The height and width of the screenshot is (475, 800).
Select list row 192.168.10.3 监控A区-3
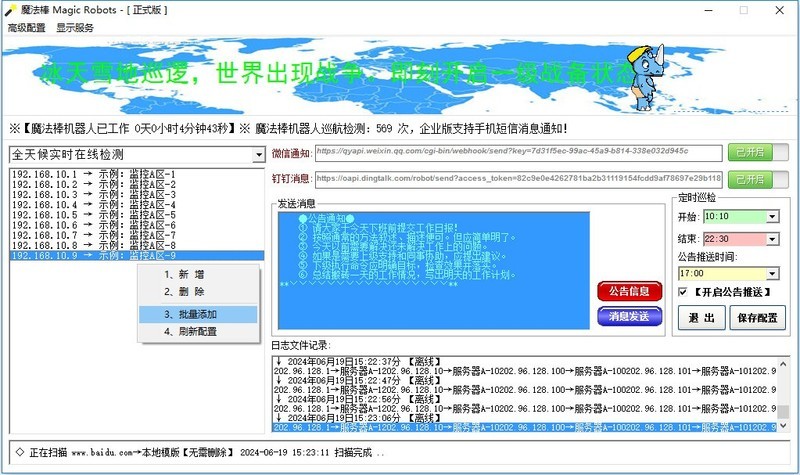(137, 194)
